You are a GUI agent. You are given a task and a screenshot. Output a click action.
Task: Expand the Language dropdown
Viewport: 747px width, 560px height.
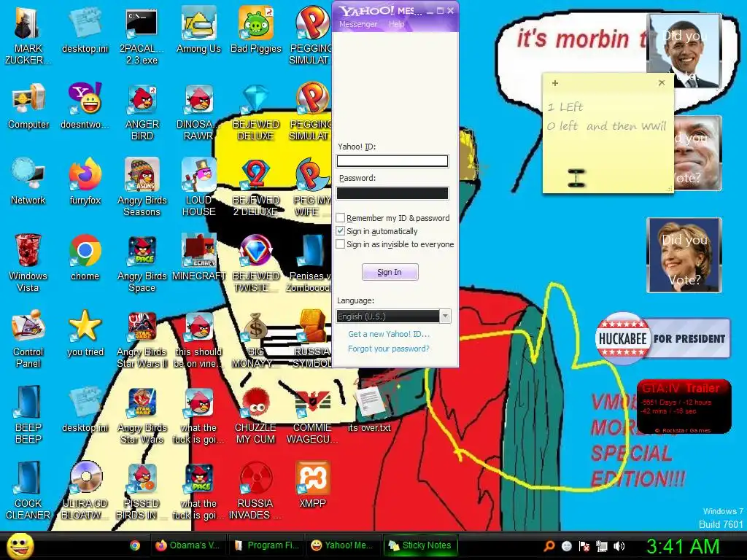pos(445,316)
